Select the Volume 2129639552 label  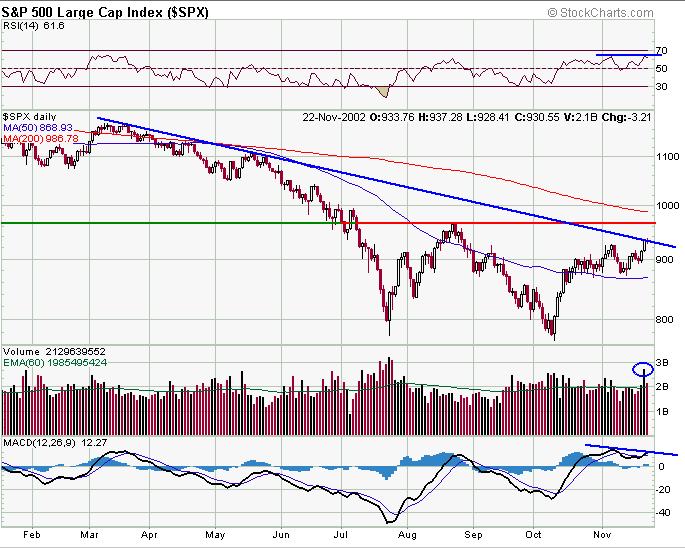(x=54, y=352)
